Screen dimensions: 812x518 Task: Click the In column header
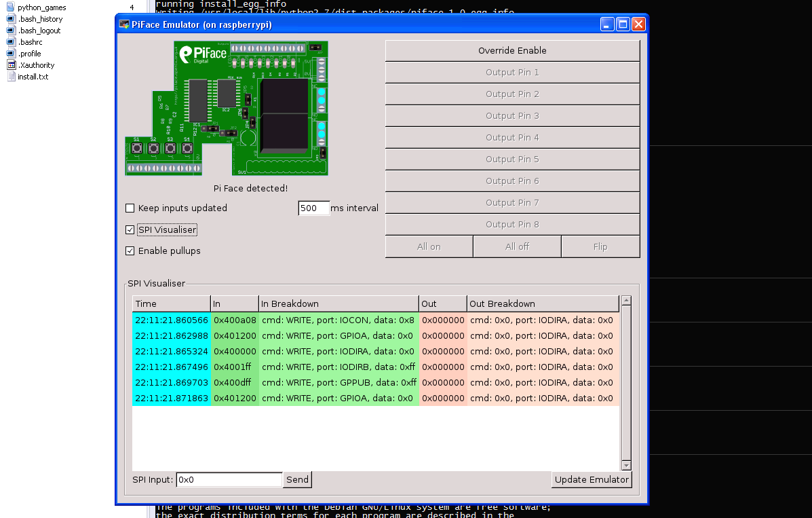pyautogui.click(x=235, y=304)
